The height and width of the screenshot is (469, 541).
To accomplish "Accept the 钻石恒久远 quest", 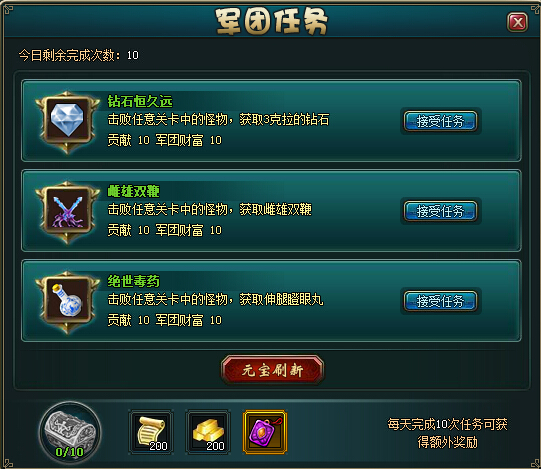I will click(x=441, y=121).
